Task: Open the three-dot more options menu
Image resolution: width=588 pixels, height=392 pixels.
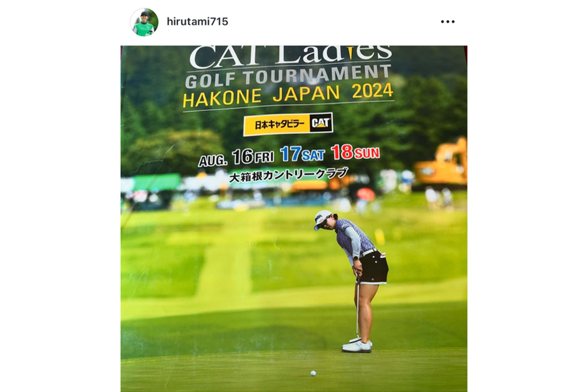Action: click(447, 22)
